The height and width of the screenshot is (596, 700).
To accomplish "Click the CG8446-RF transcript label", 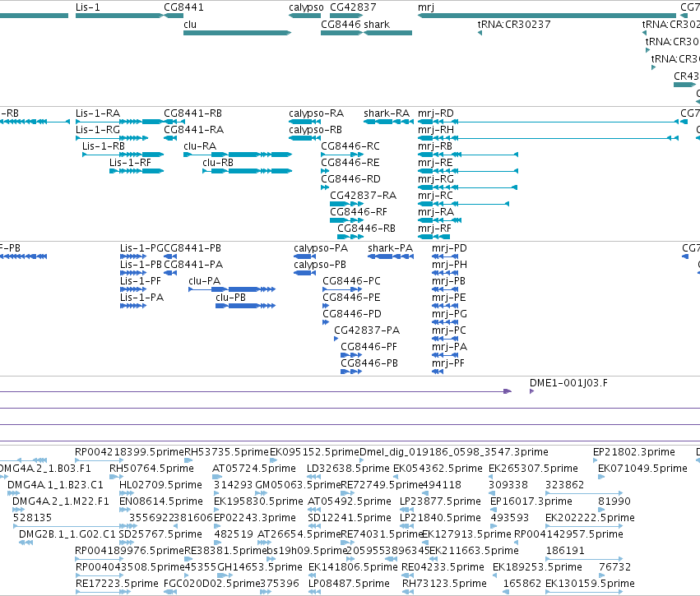I will click(x=359, y=212).
